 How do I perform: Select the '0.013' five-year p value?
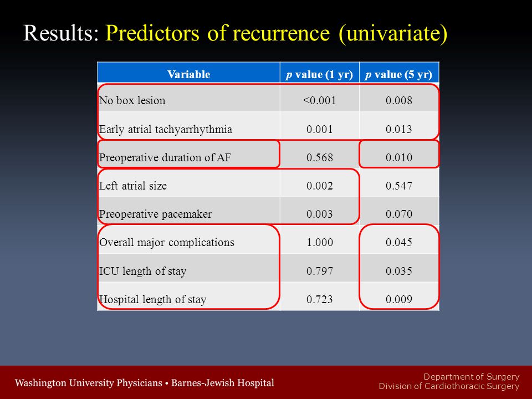tap(399, 129)
